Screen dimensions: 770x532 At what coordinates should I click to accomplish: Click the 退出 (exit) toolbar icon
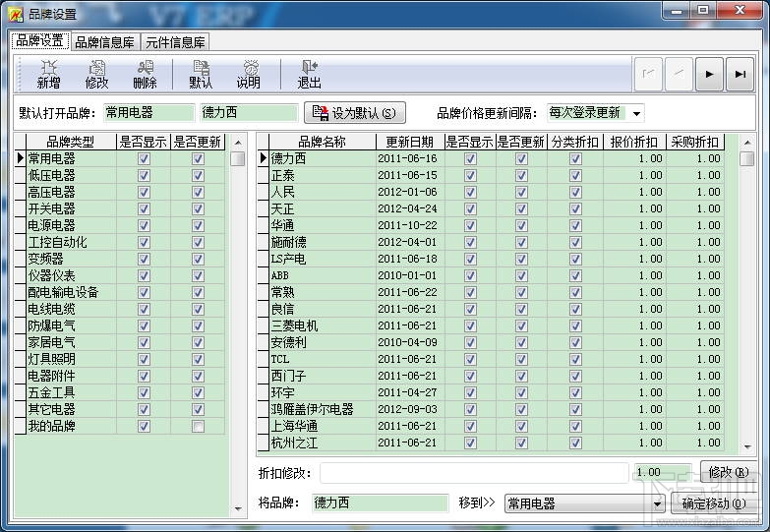click(x=309, y=75)
